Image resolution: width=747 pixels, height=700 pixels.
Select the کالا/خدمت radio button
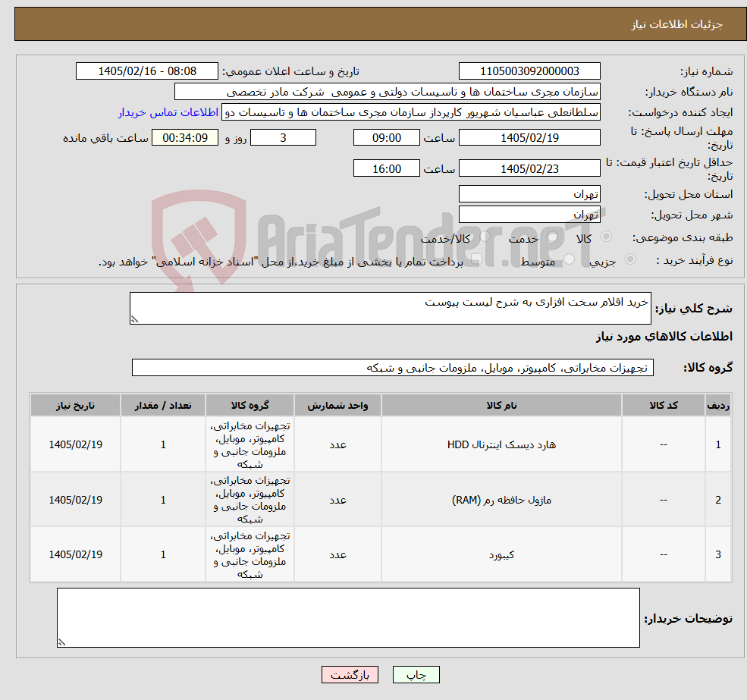pos(485,237)
